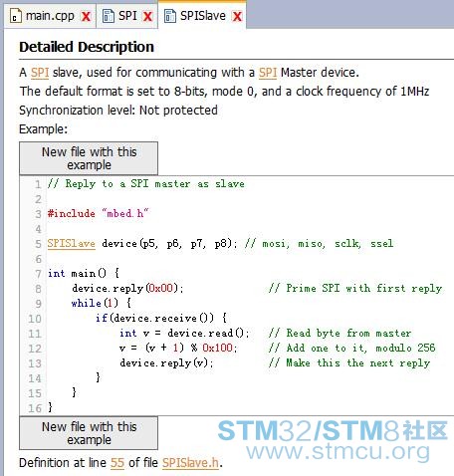Click 'if(device.receive()) {' code line

point(161,318)
